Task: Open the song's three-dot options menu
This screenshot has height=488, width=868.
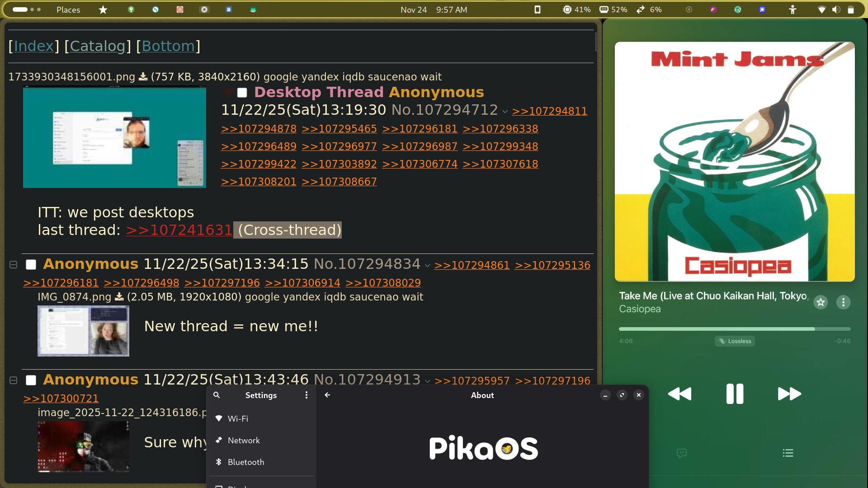Action: (843, 302)
